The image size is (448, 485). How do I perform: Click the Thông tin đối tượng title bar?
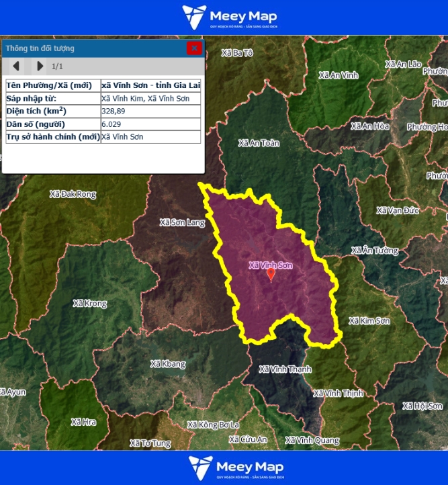pos(94,48)
